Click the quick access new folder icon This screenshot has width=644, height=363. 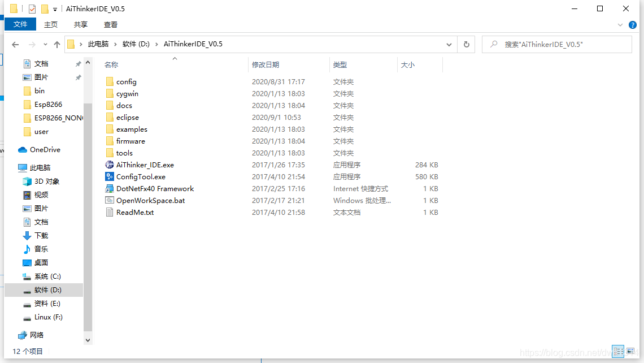point(45,8)
